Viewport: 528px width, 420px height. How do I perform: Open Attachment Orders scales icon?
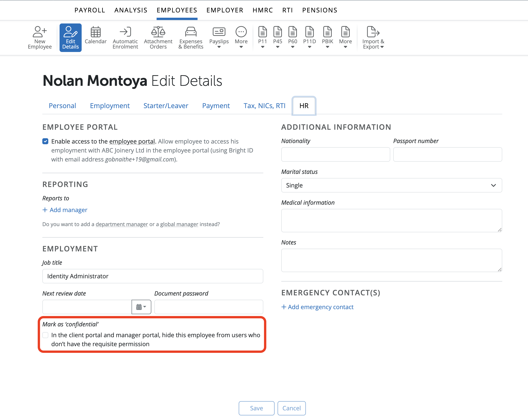(x=158, y=32)
